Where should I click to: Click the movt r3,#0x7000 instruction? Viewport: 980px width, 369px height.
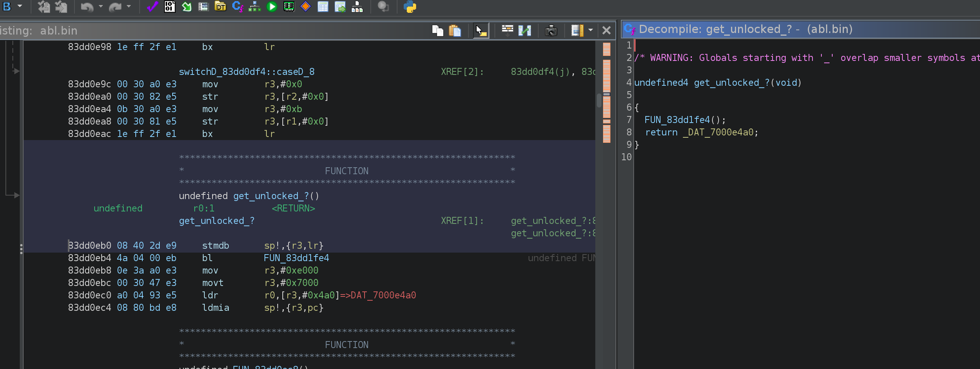tap(260, 283)
